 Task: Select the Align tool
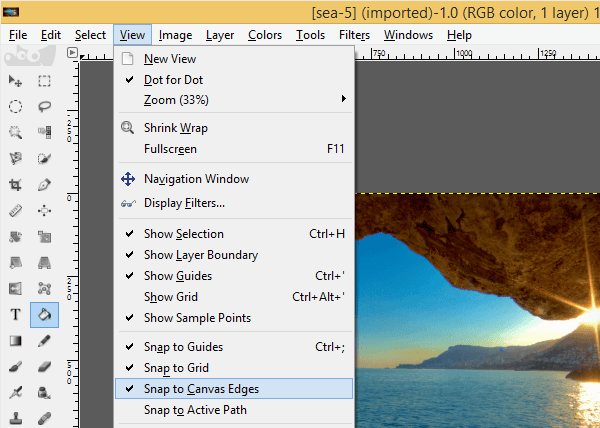(x=44, y=211)
